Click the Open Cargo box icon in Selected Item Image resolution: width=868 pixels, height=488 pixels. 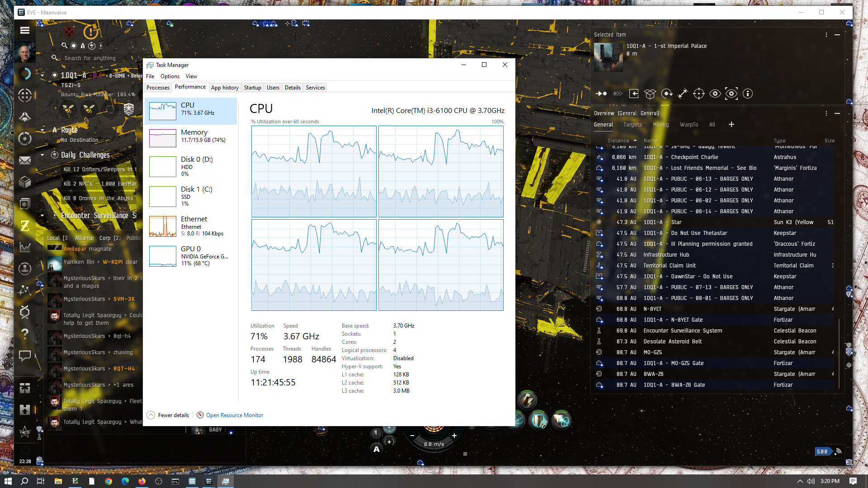[650, 94]
